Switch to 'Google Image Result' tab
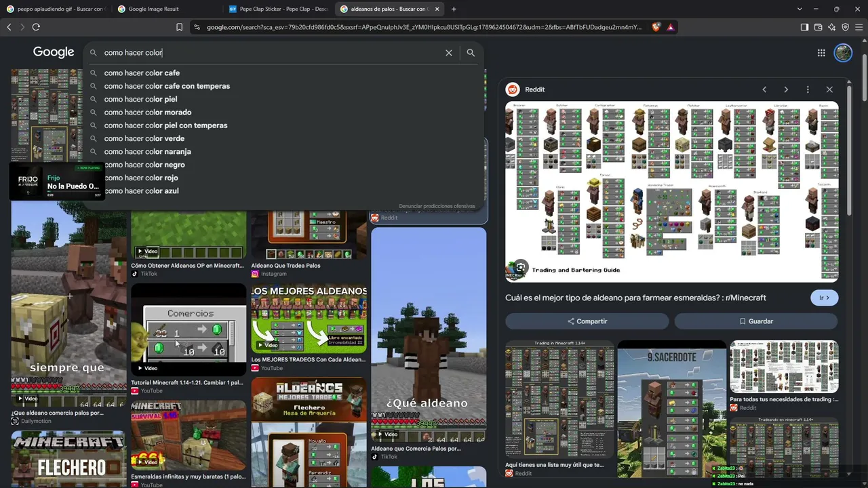Viewport: 868px width, 488px height. pos(167,9)
